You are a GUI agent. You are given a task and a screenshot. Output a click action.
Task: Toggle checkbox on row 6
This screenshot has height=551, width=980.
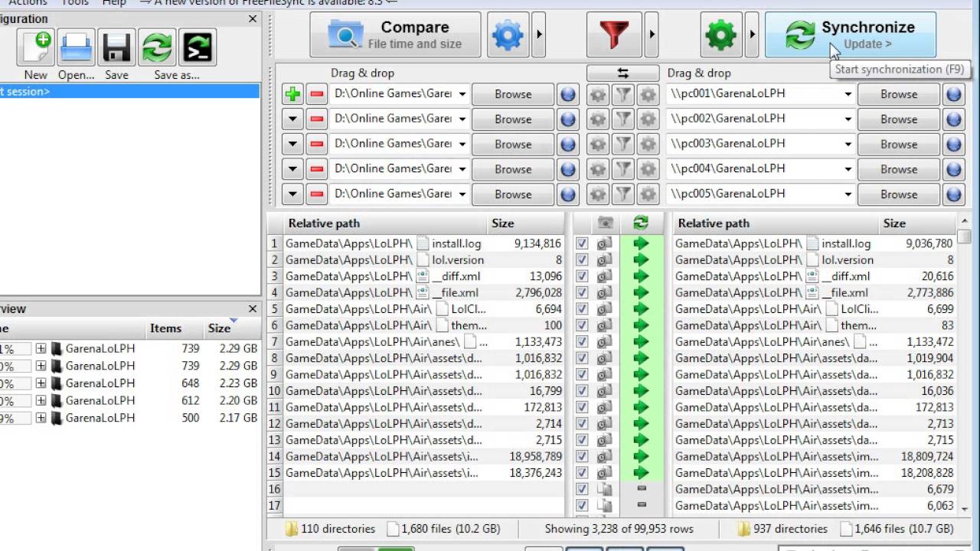click(582, 325)
